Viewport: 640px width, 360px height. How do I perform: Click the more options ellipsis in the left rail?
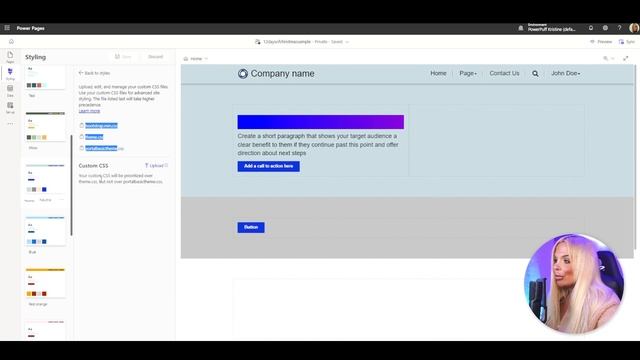tap(10, 123)
